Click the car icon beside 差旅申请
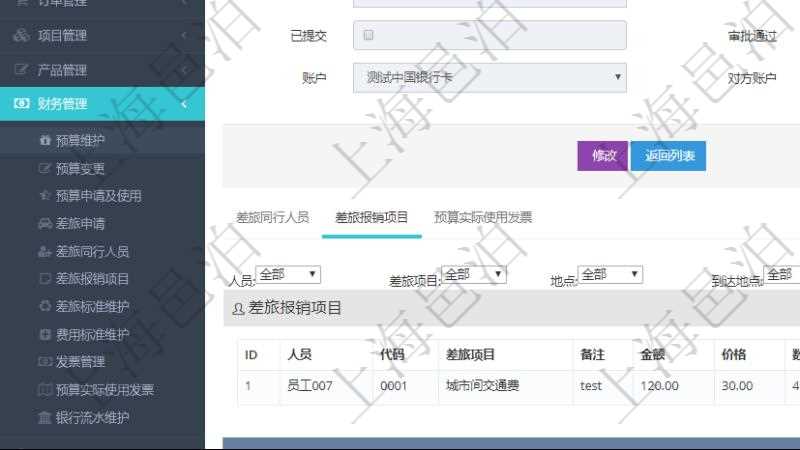 44,224
